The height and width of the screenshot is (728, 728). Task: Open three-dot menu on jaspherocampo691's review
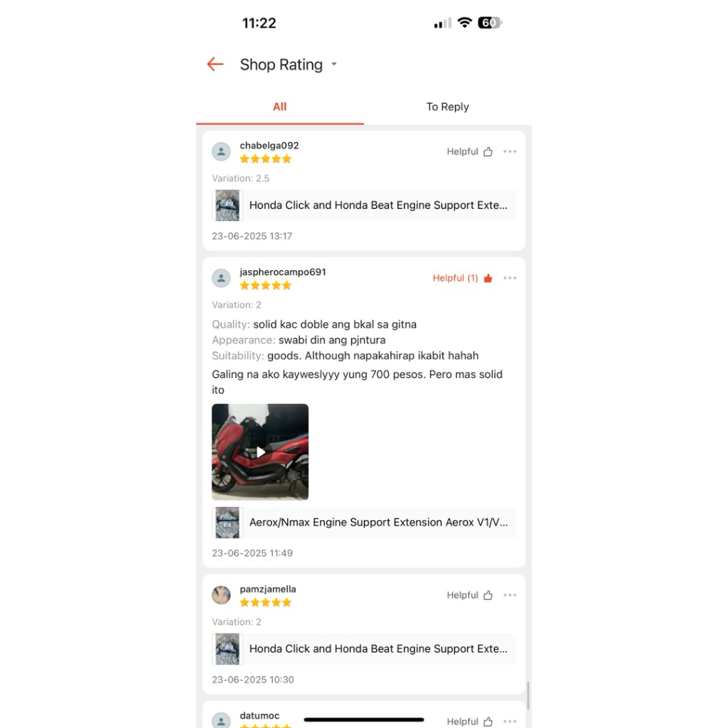point(510,278)
